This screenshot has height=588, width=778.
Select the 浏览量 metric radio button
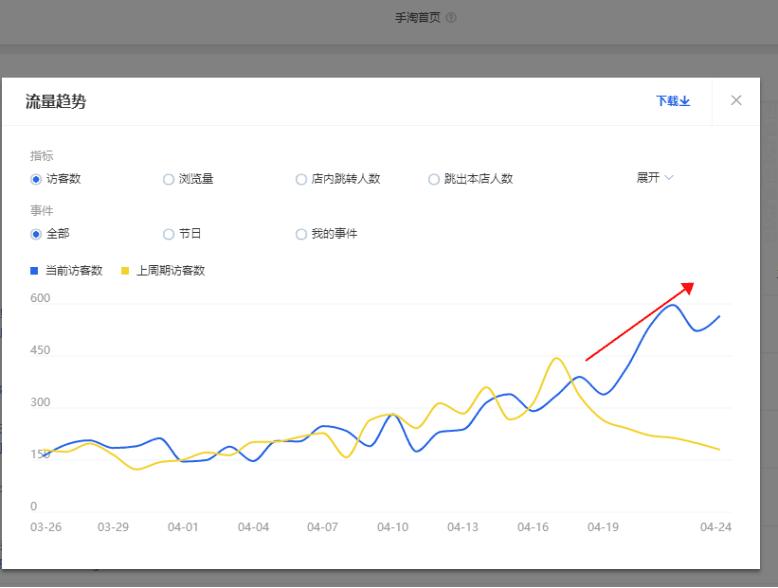169,179
